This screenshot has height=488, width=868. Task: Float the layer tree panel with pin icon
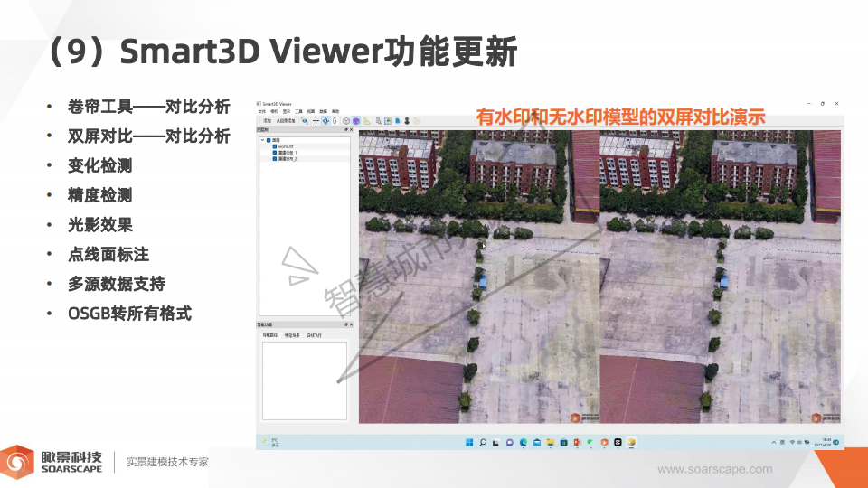(346, 129)
